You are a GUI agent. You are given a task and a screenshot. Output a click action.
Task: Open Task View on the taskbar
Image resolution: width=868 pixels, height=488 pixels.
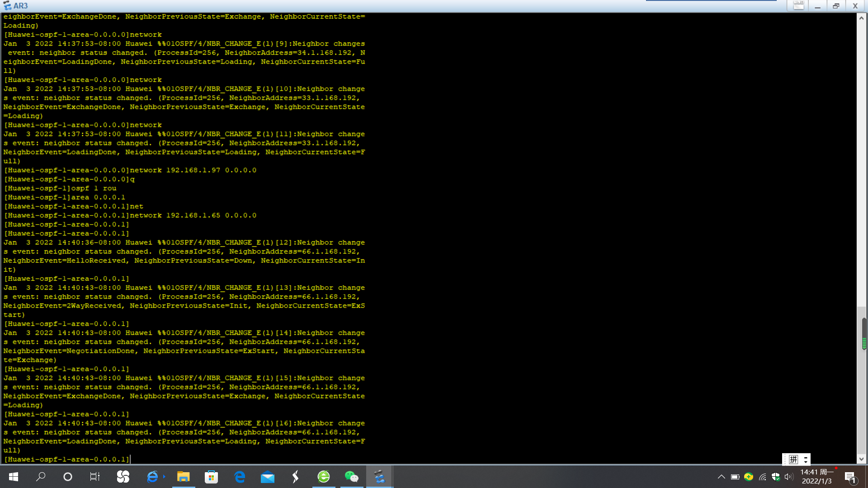[x=94, y=477]
